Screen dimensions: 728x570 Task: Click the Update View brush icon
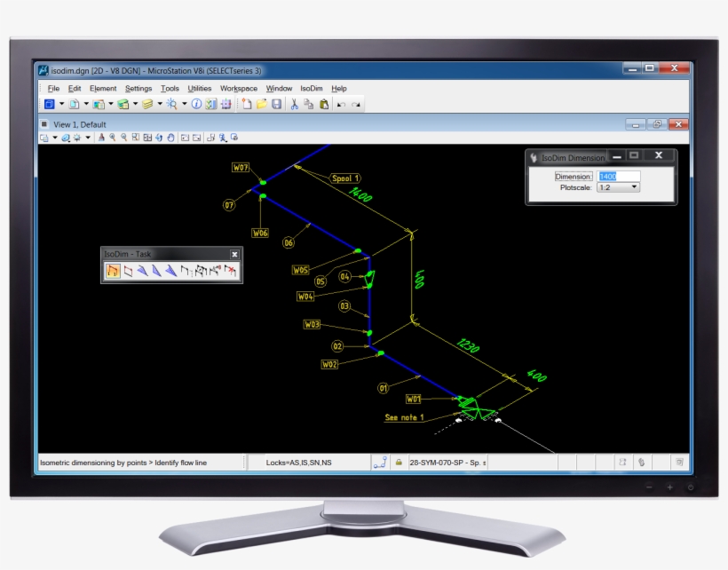[101, 138]
